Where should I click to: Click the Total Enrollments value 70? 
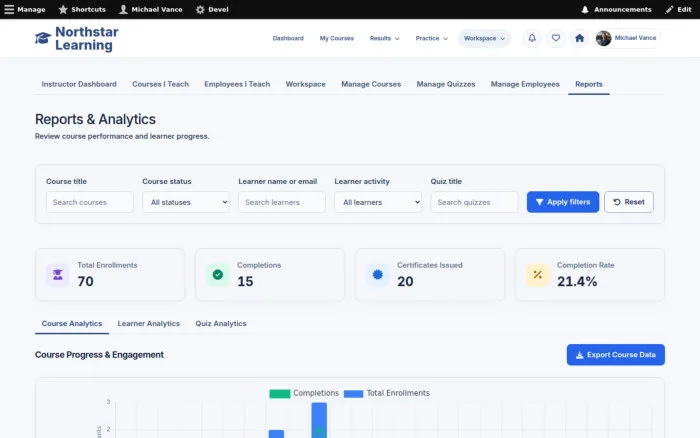[x=85, y=281]
